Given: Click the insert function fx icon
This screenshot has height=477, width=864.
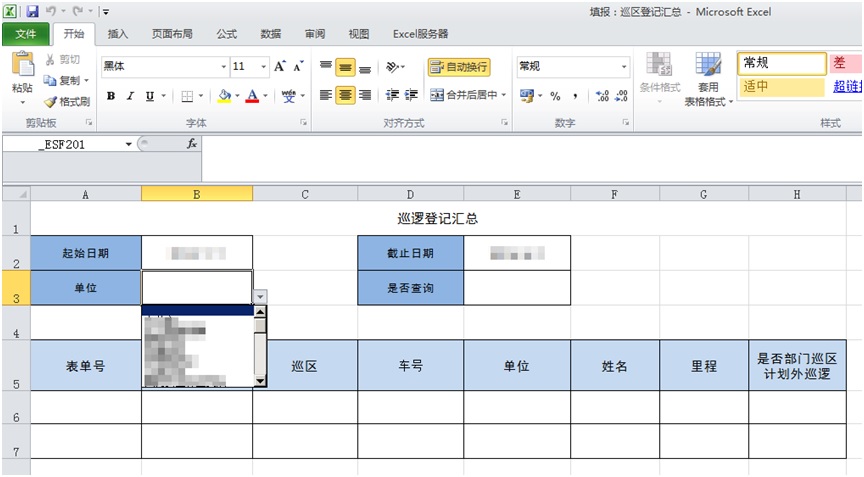Looking at the screenshot, I should click(192, 144).
